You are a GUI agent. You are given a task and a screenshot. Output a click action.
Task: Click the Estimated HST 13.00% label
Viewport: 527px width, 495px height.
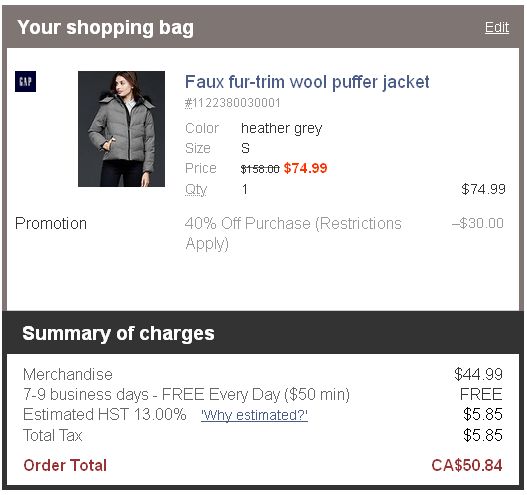[x=105, y=414]
